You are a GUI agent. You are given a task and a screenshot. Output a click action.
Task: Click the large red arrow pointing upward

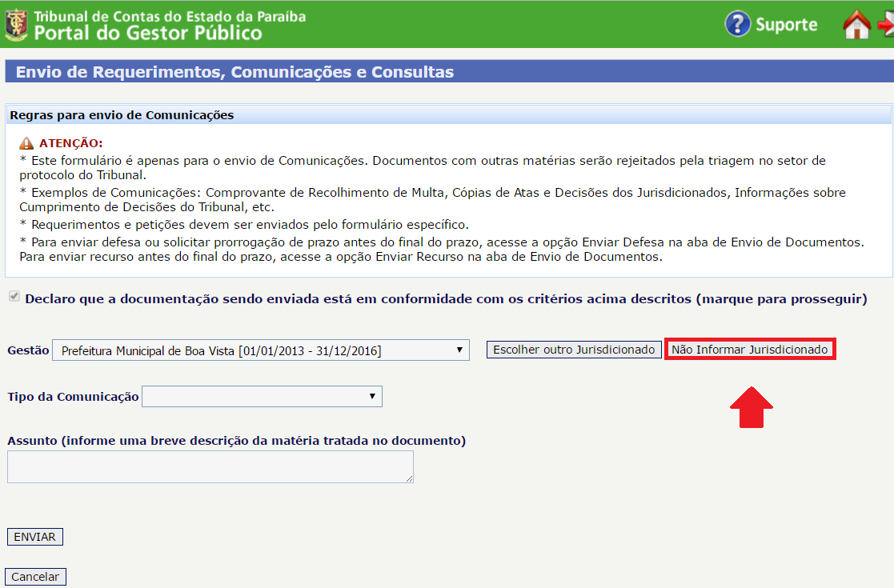click(x=751, y=406)
